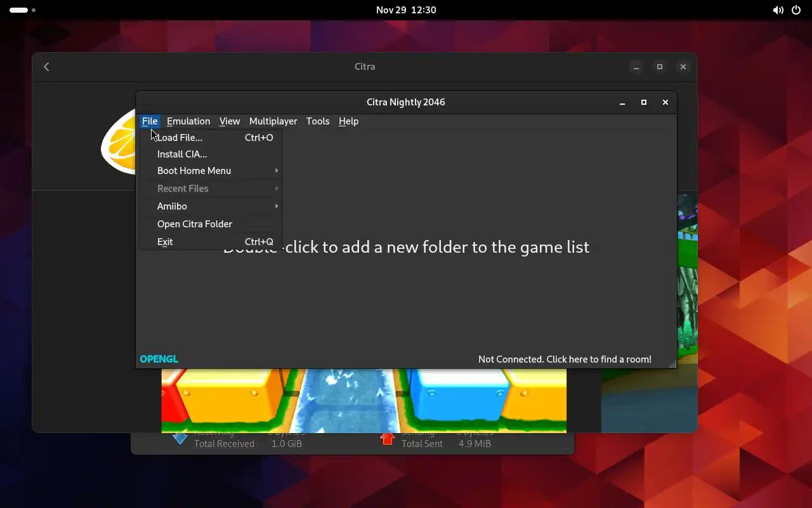Screen dimensions: 812x508
Task: Open the power menu icon in top bar
Action: click(x=796, y=10)
